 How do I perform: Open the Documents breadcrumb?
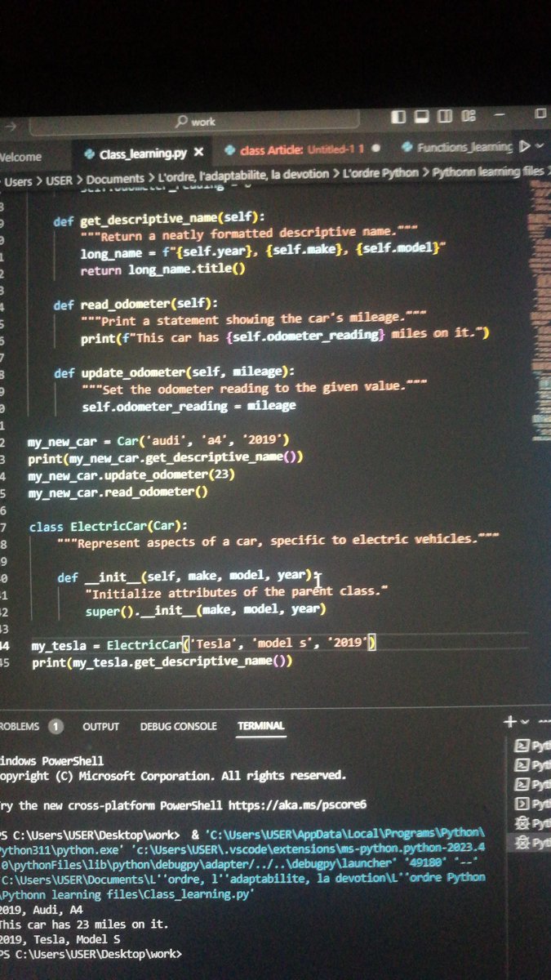[x=114, y=178]
